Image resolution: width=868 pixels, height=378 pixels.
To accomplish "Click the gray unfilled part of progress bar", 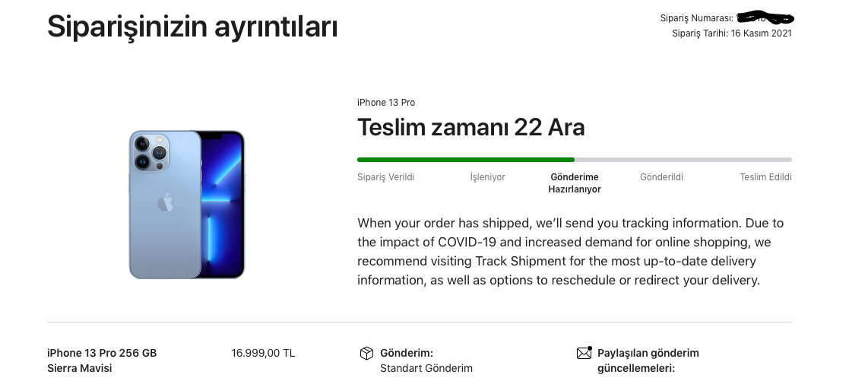I will coord(683,160).
